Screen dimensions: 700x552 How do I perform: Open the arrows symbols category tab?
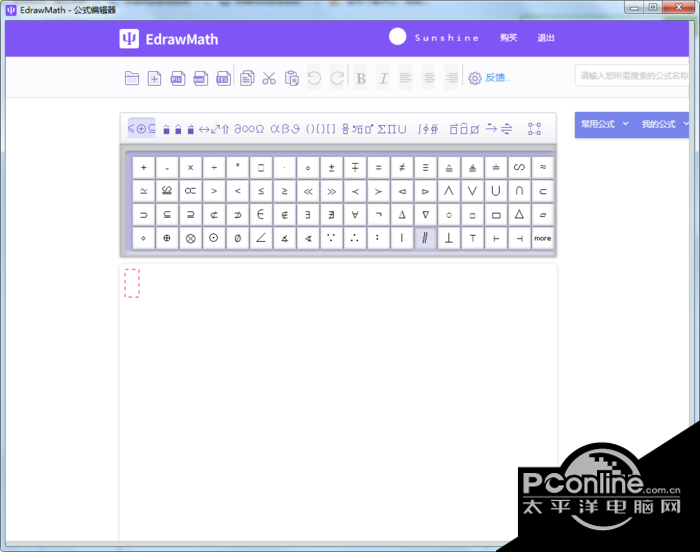pyautogui.click(x=214, y=129)
